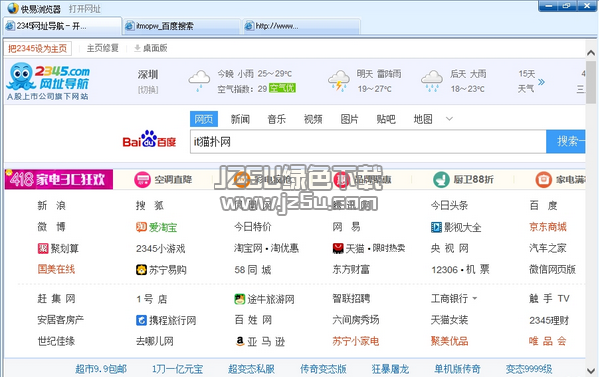
Task: Click the 418家电3C狂欢 banner
Action: tap(59, 180)
